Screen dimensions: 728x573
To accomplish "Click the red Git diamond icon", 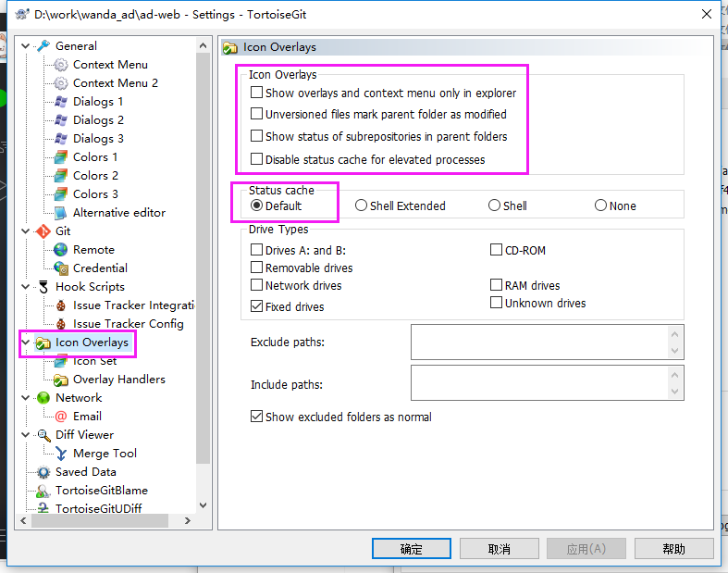I will [43, 231].
